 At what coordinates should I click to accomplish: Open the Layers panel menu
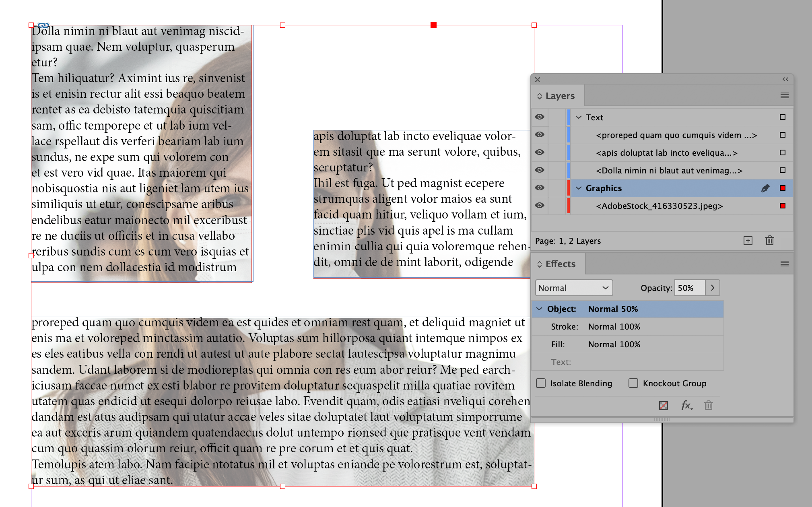pos(784,95)
